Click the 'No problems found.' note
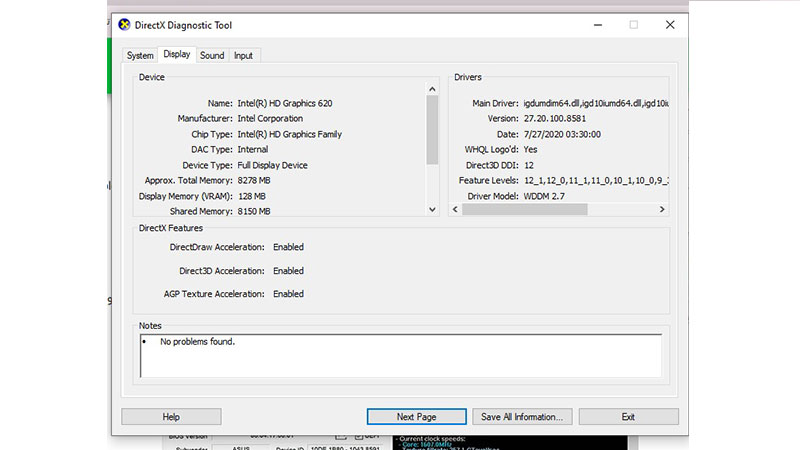 [197, 342]
